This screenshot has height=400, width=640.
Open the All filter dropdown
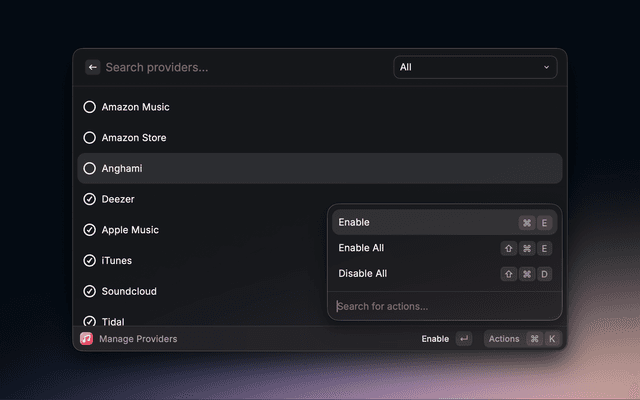click(x=474, y=67)
